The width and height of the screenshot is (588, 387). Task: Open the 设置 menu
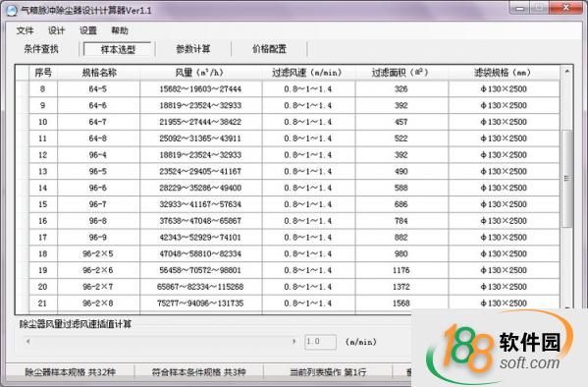(x=88, y=30)
